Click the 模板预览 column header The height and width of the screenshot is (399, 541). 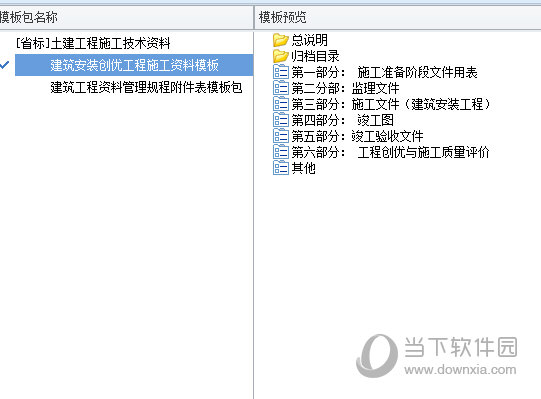[398, 17]
